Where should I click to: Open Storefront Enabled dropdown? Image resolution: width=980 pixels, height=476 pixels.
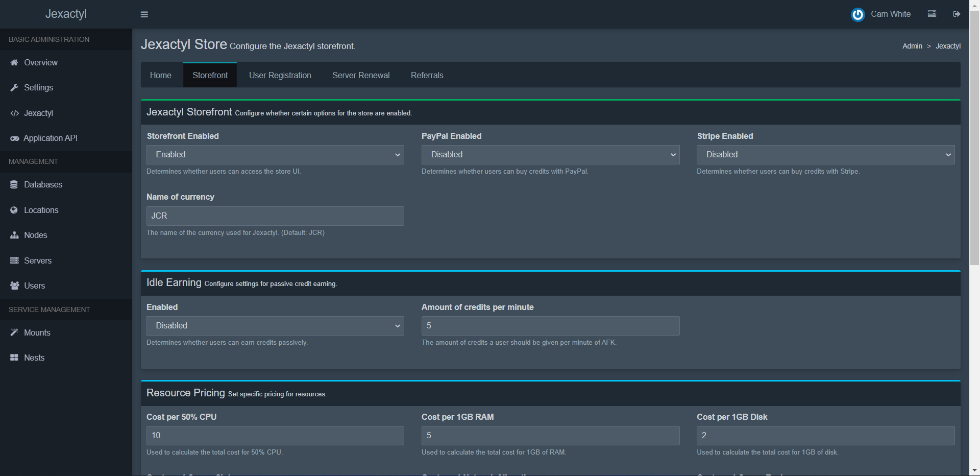(x=275, y=155)
